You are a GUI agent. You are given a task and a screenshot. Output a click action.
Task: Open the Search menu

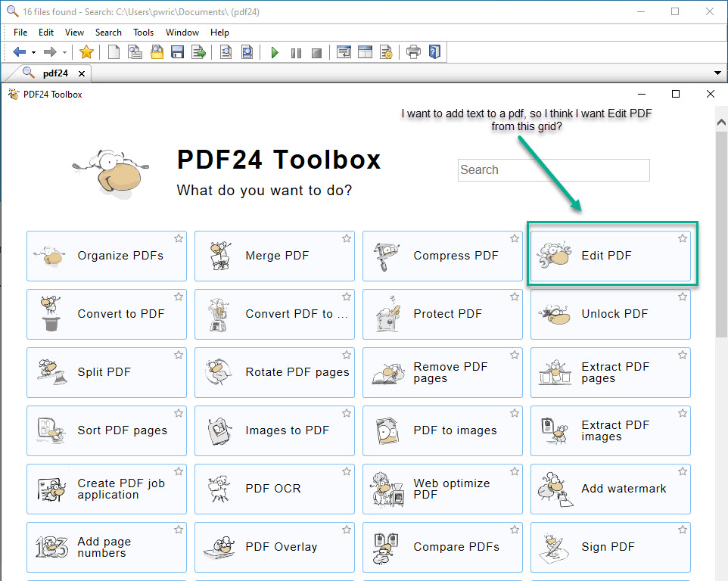pyautogui.click(x=108, y=33)
